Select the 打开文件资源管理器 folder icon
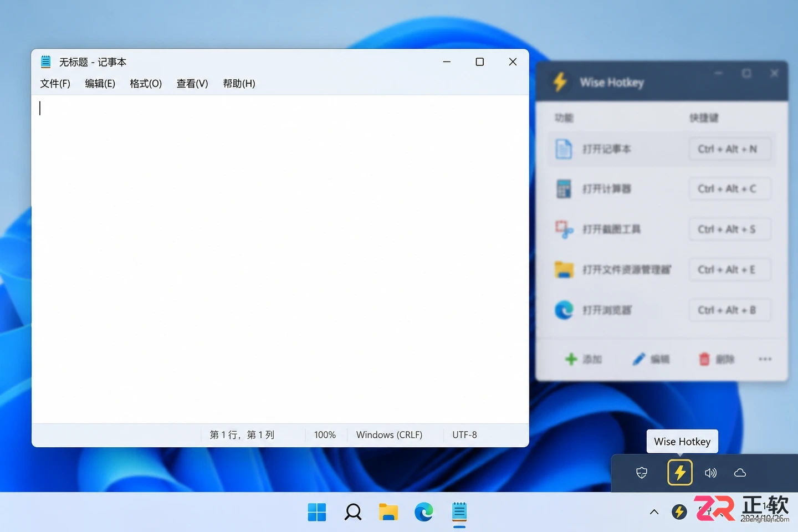The height and width of the screenshot is (532, 798). 564,269
